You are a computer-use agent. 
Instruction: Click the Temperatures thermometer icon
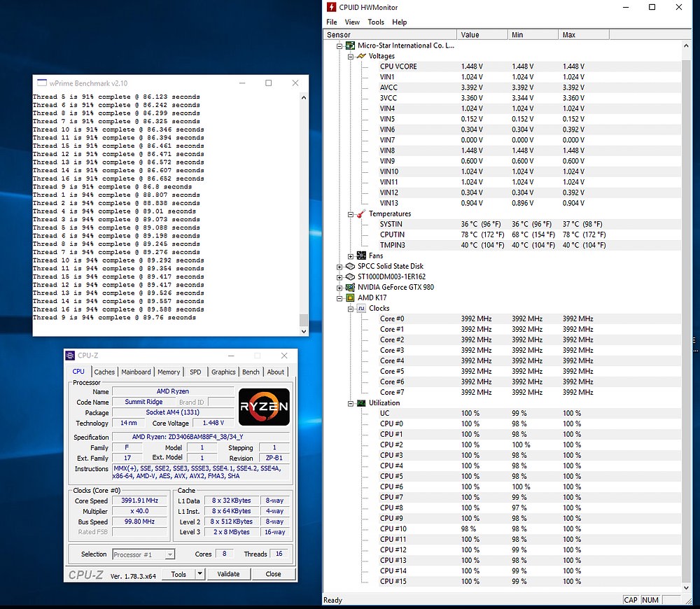pyautogui.click(x=362, y=214)
